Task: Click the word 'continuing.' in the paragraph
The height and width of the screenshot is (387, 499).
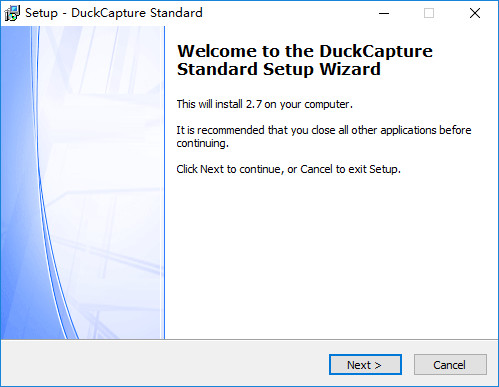Action: coord(202,143)
